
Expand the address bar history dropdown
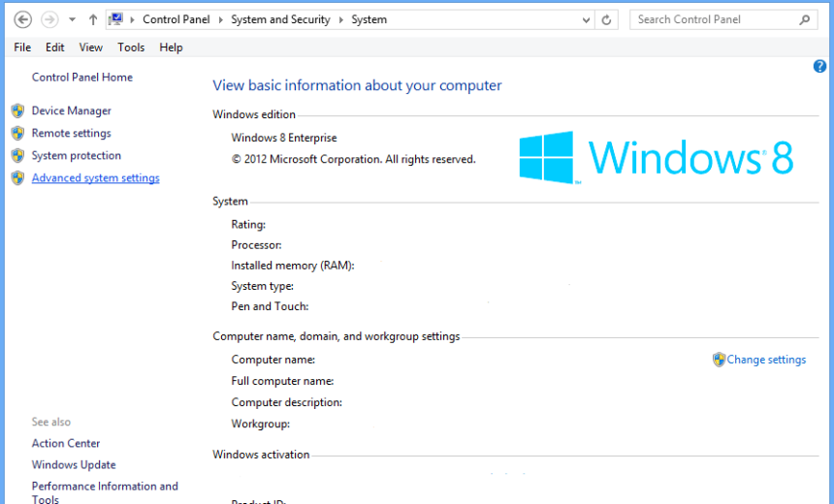(x=586, y=19)
